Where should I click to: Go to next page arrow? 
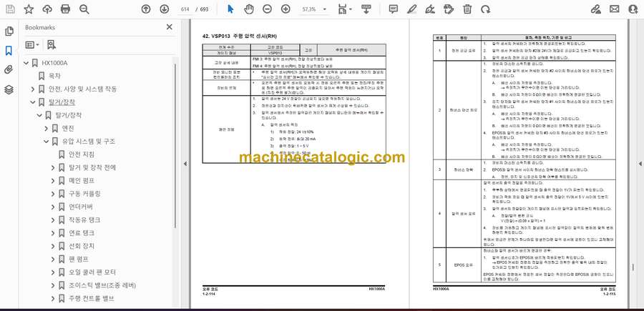point(165,9)
